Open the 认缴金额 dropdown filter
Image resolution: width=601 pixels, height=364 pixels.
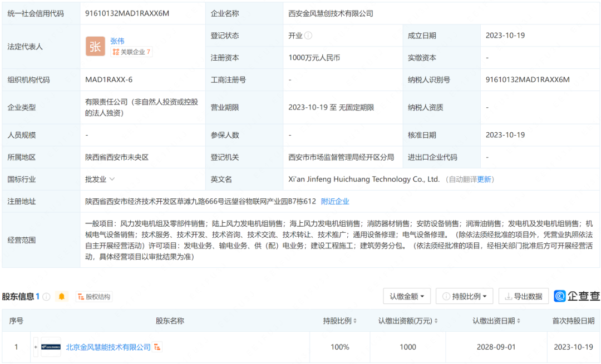point(407,296)
